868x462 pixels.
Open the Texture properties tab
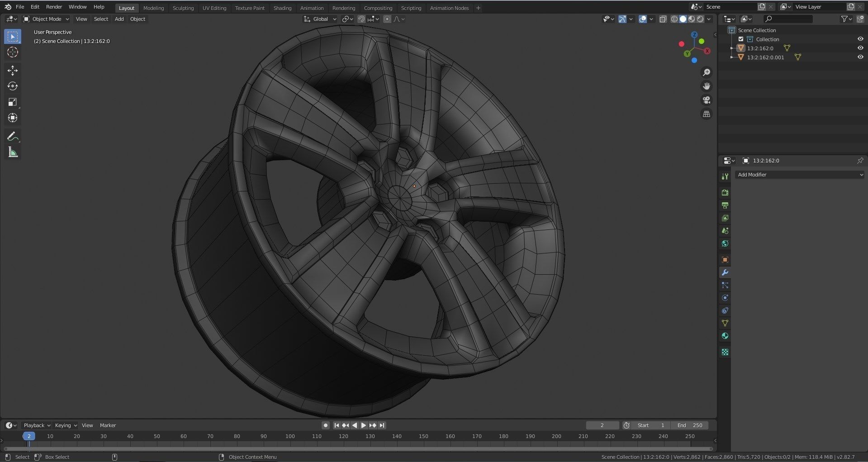725,352
